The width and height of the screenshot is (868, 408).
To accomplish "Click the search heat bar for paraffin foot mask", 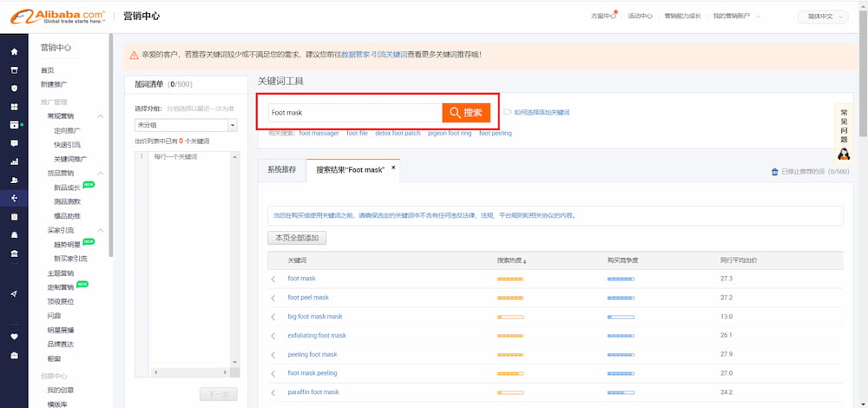I will tap(510, 392).
